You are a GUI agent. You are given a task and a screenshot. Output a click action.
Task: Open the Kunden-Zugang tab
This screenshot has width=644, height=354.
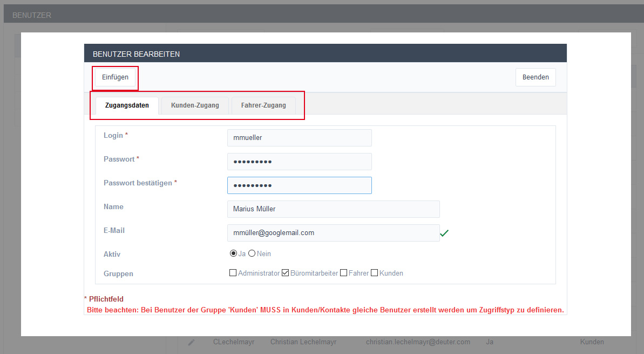(195, 105)
